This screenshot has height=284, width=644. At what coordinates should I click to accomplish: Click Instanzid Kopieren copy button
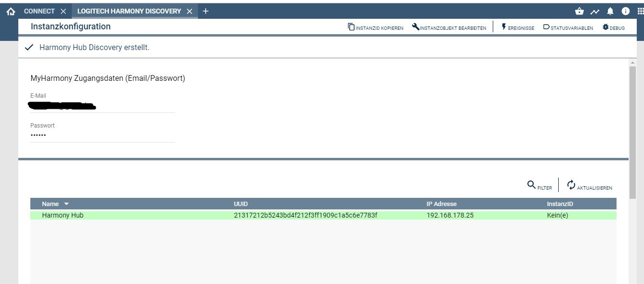[376, 27]
